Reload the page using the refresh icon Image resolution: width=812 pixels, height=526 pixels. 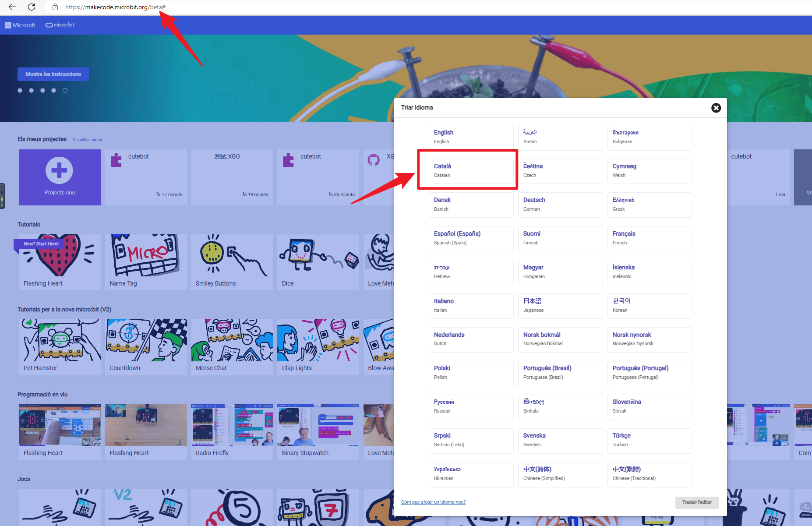click(31, 7)
